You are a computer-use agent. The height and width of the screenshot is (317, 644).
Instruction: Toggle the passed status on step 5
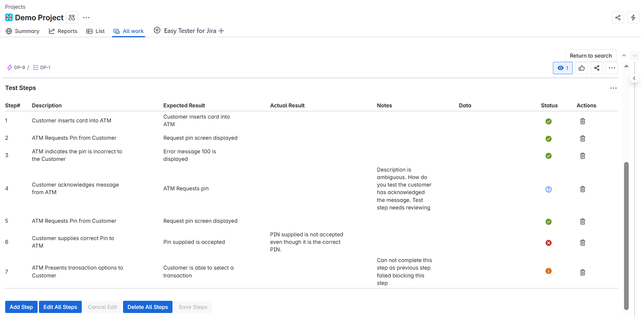(548, 221)
